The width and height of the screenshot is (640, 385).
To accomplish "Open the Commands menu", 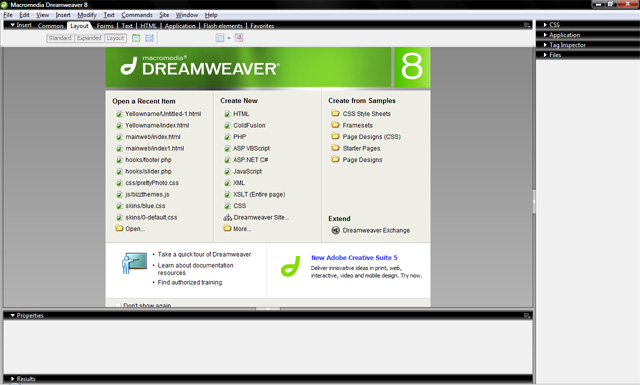I will click(137, 15).
